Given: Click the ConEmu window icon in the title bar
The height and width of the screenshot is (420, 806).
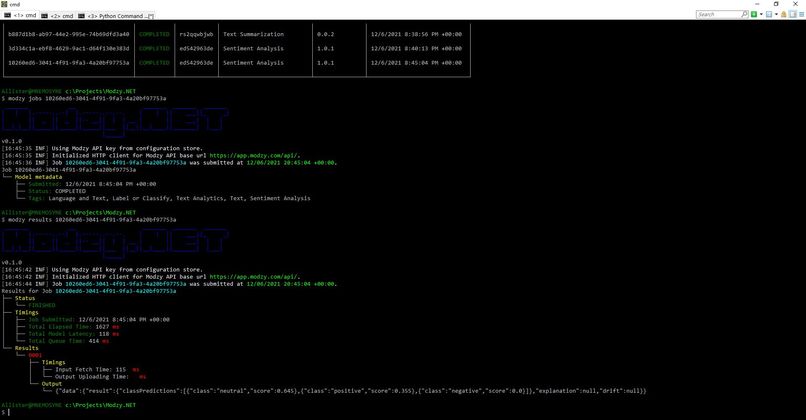Looking at the screenshot, I should (x=4, y=4).
